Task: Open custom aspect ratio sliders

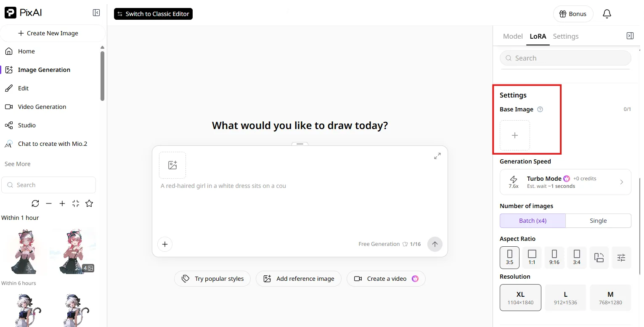Action: (x=621, y=258)
